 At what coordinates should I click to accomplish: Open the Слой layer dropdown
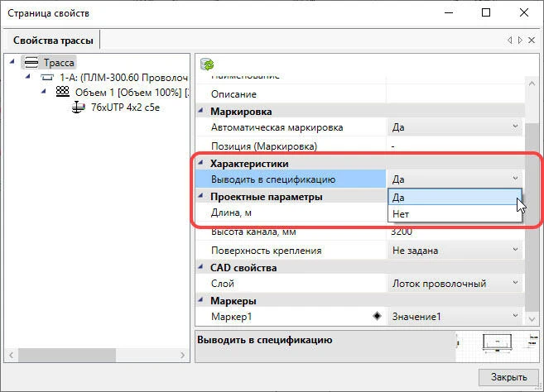pyautogui.click(x=515, y=284)
